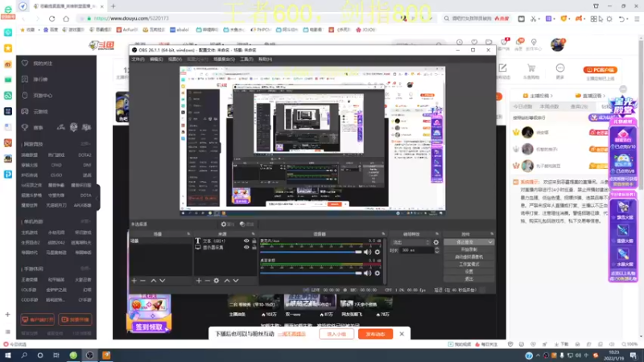Remove the selected source with the minus icon
The image size is (644, 362).
208,281
